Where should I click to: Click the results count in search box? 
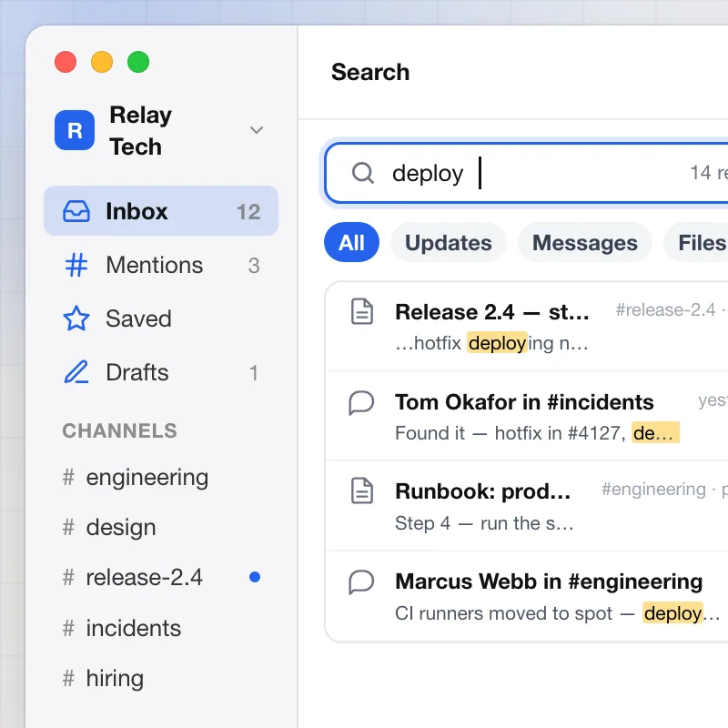(709, 173)
